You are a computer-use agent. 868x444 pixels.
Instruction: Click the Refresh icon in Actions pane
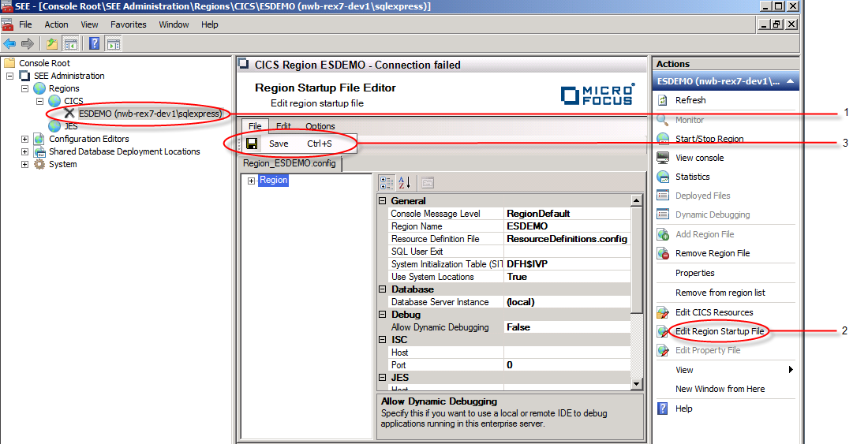tap(663, 100)
